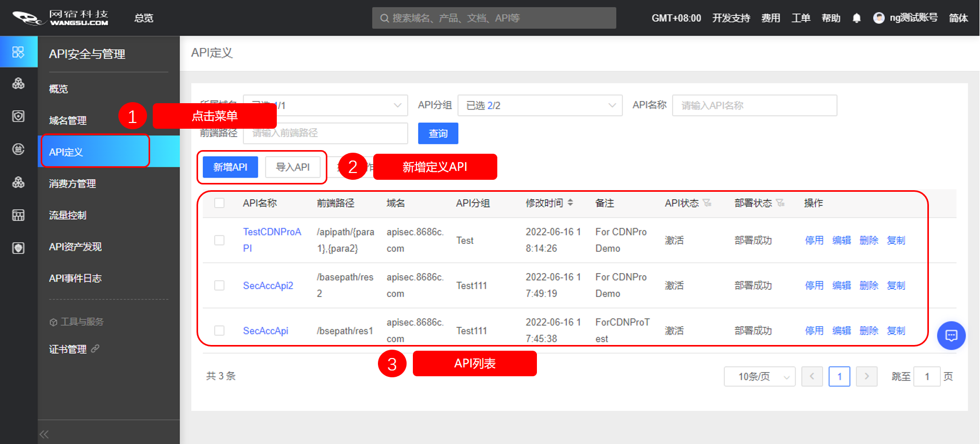The height and width of the screenshot is (444, 980).
Task: Check the TestCDNProAPI row checkbox
Action: tap(219, 240)
